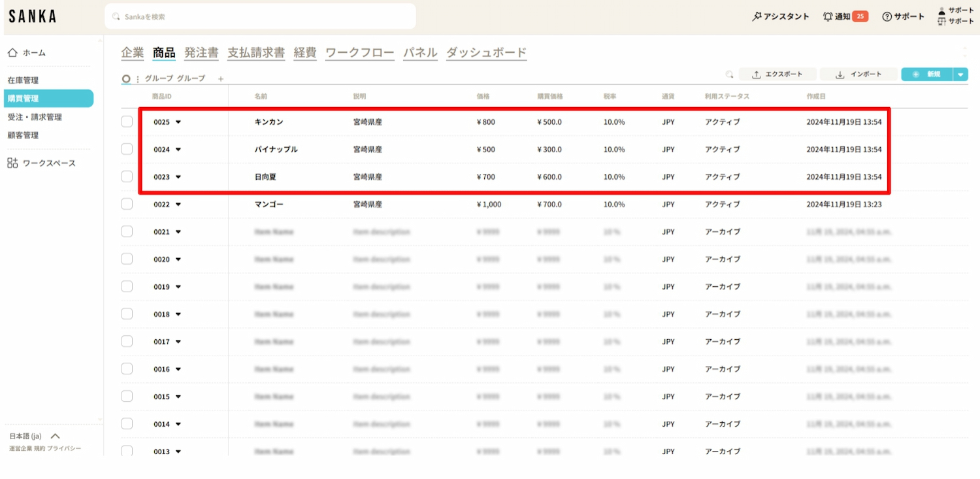Click the 通知 bell icon

pos(828,16)
